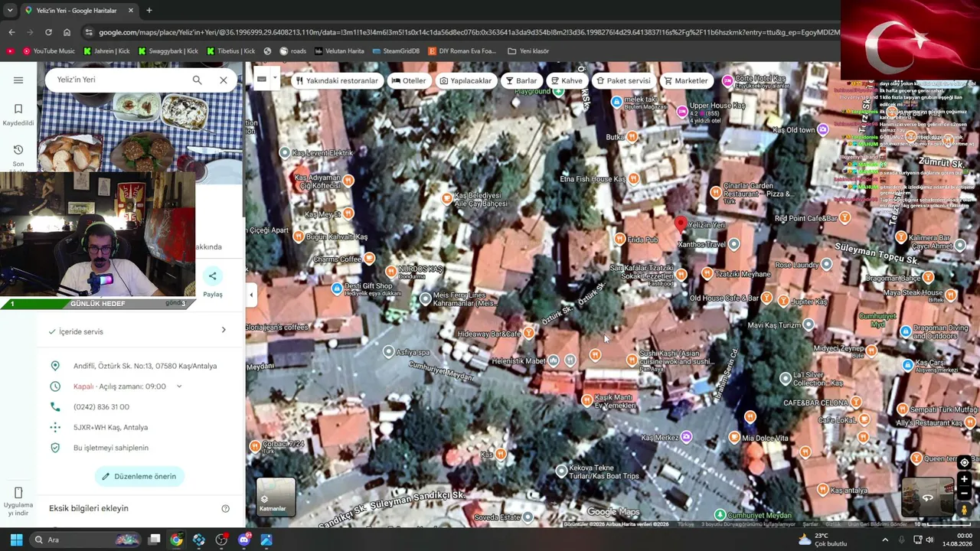Click the Maya Steak House marker
This screenshot has height=551, width=980.
pyautogui.click(x=950, y=295)
